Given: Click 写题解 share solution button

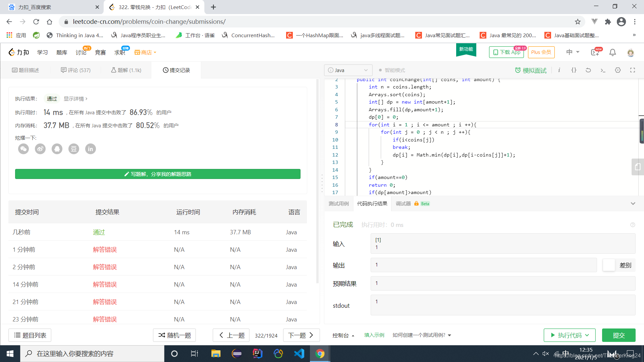Looking at the screenshot, I should (x=157, y=174).
